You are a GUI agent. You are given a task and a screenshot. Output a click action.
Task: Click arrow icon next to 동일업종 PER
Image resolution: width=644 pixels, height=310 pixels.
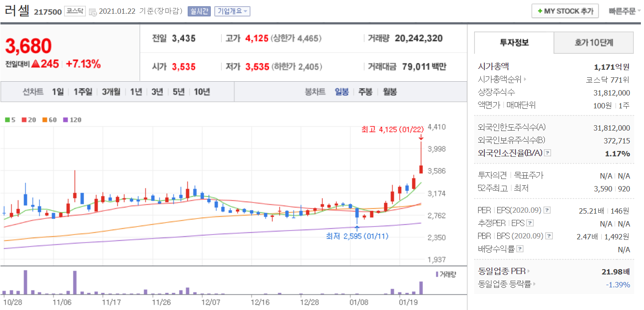pos(528,271)
